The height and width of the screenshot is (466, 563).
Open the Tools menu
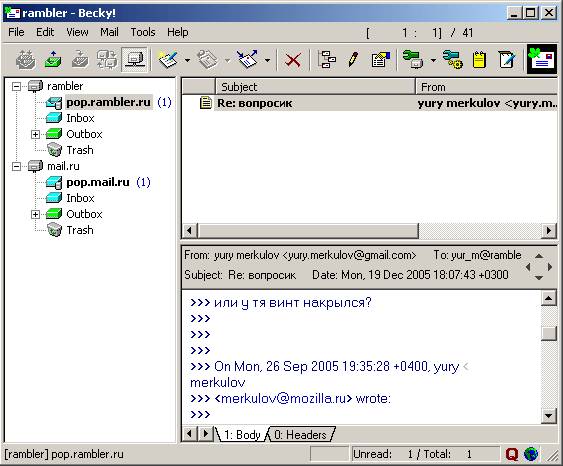point(143,32)
